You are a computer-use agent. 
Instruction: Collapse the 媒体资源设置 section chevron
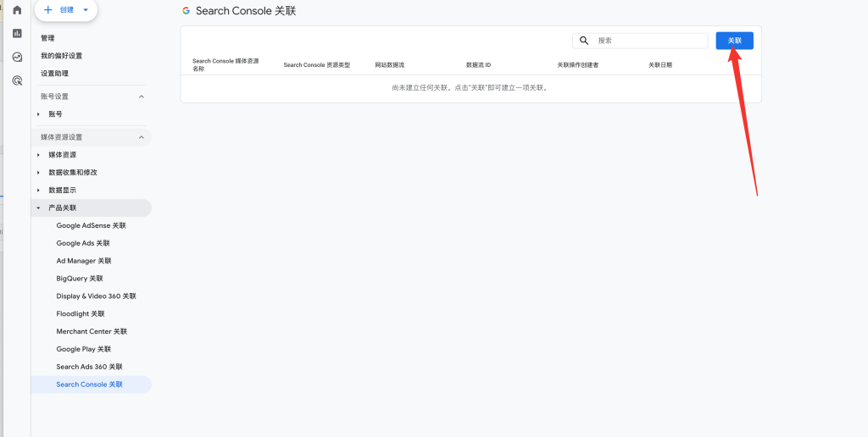(142, 137)
